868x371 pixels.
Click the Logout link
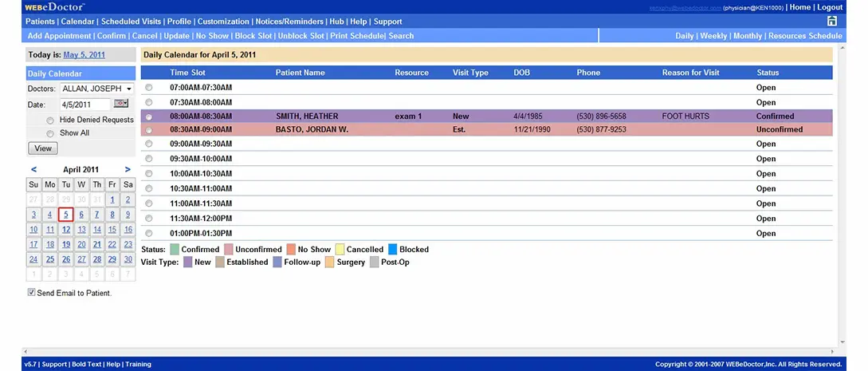tap(830, 7)
